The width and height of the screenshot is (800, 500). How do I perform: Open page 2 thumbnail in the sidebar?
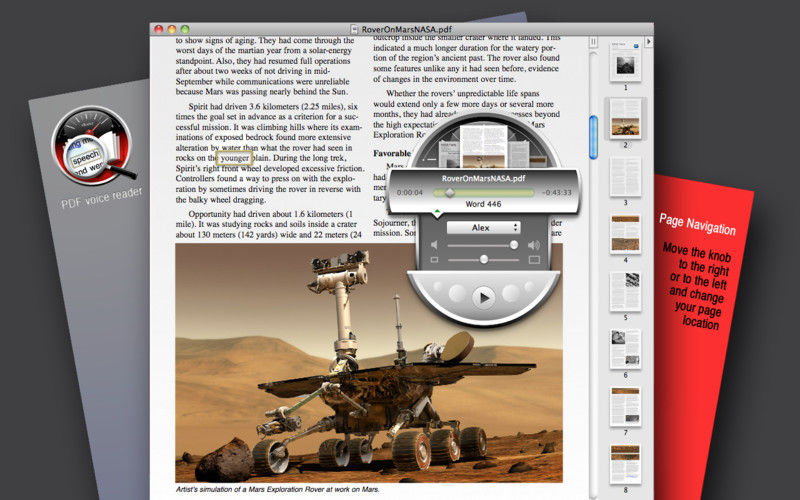click(626, 119)
